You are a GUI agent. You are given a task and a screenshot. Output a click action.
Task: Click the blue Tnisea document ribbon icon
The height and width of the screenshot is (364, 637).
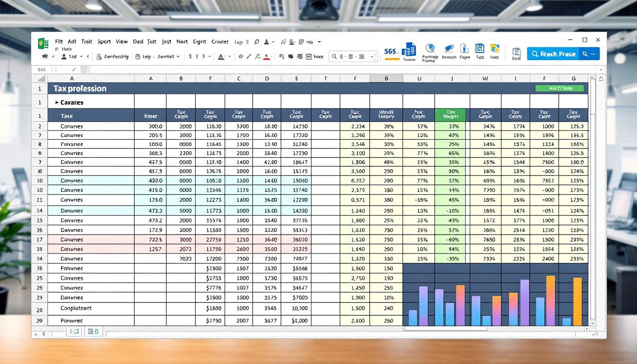click(409, 50)
